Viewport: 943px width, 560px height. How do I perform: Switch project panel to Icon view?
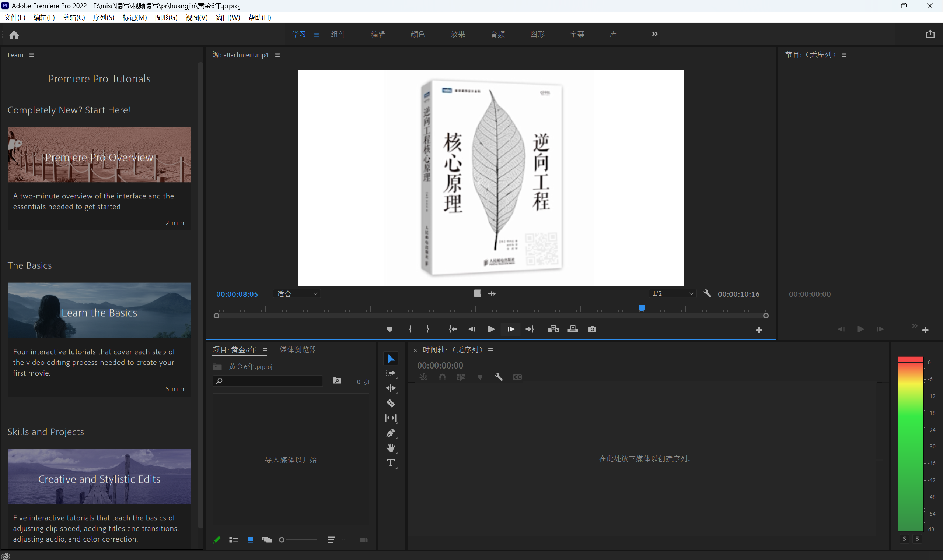click(250, 540)
